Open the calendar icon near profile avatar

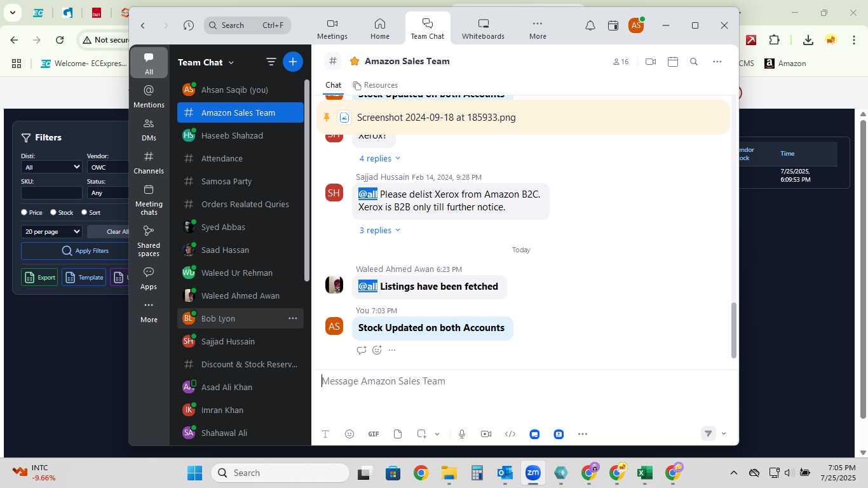613,25
